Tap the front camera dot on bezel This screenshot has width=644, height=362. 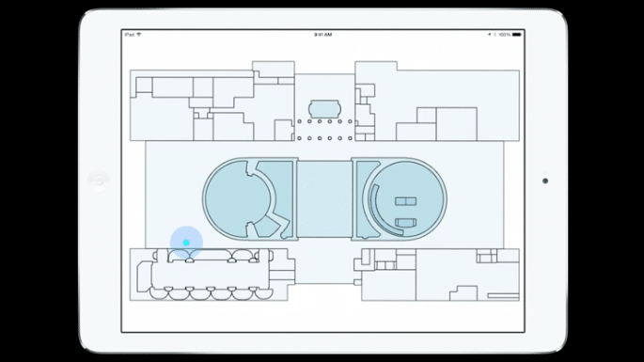[545, 181]
